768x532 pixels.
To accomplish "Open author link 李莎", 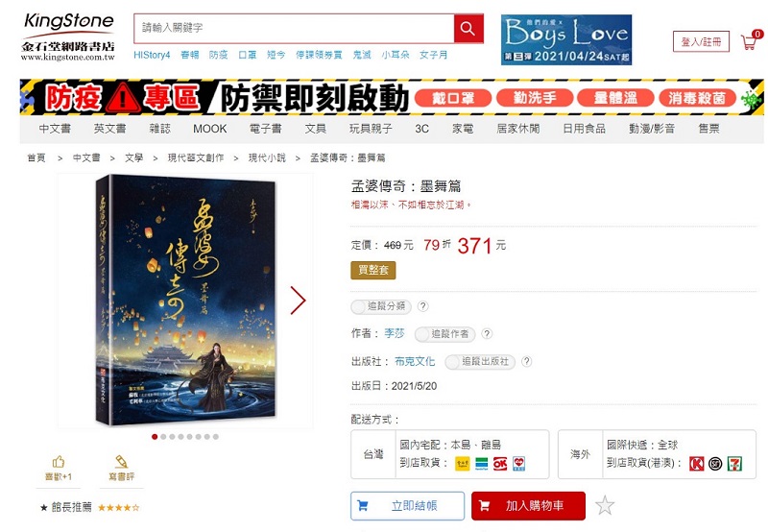I will (395, 333).
